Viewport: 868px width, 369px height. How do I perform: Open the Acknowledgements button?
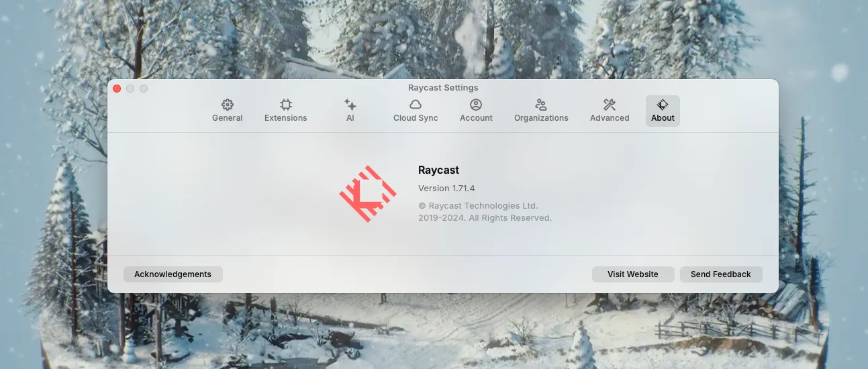point(173,274)
